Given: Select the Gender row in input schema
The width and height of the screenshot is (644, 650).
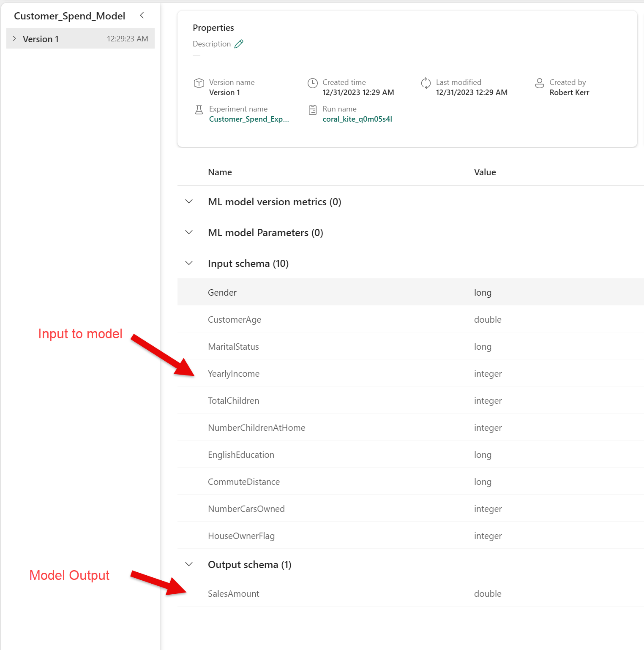Looking at the screenshot, I should 222,293.
